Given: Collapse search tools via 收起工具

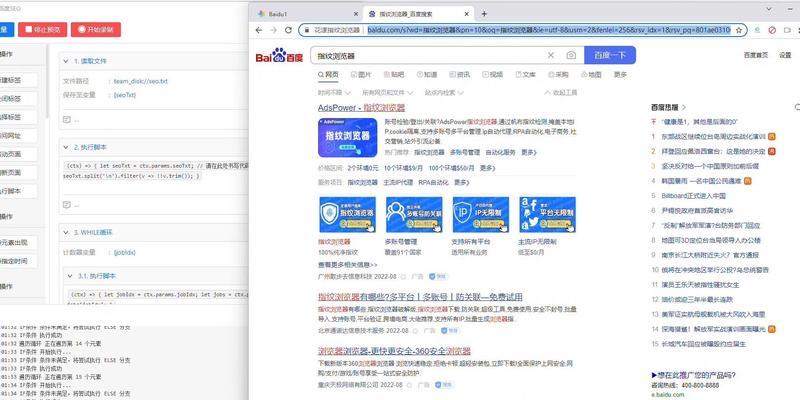Looking at the screenshot, I should 561,93.
